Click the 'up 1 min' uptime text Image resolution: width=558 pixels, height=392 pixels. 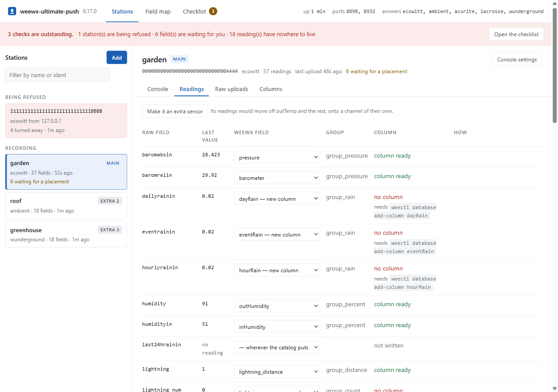314,11
